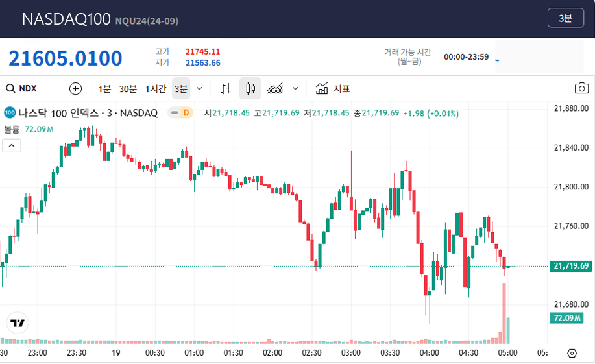
Task: Click the 23:30 time axis label
Action: point(77,353)
